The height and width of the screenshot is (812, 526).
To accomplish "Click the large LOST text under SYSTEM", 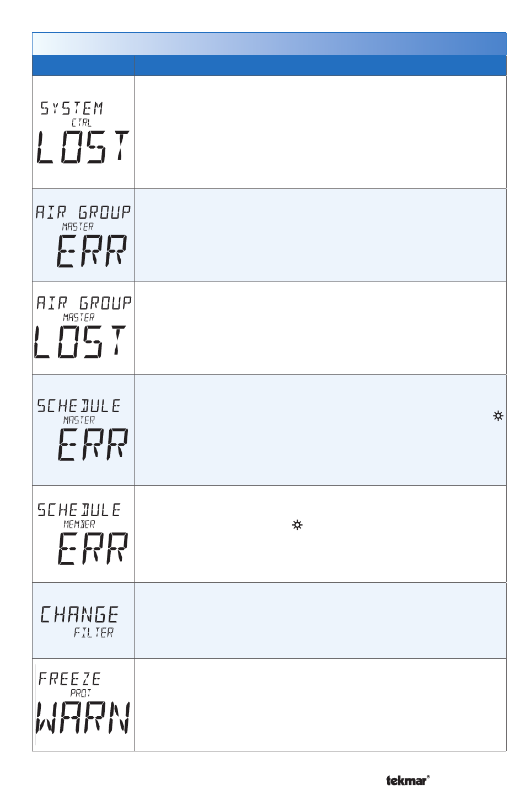I will click(x=83, y=147).
